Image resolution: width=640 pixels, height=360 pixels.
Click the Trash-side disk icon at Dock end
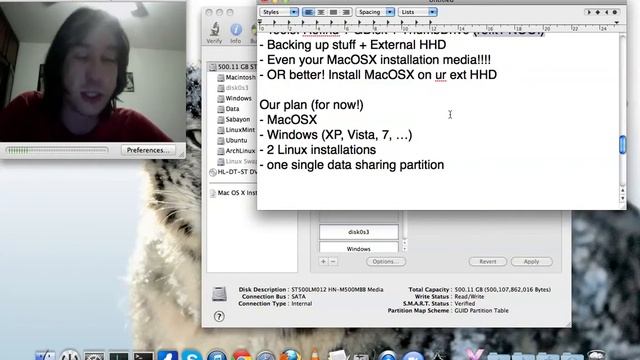596,355
